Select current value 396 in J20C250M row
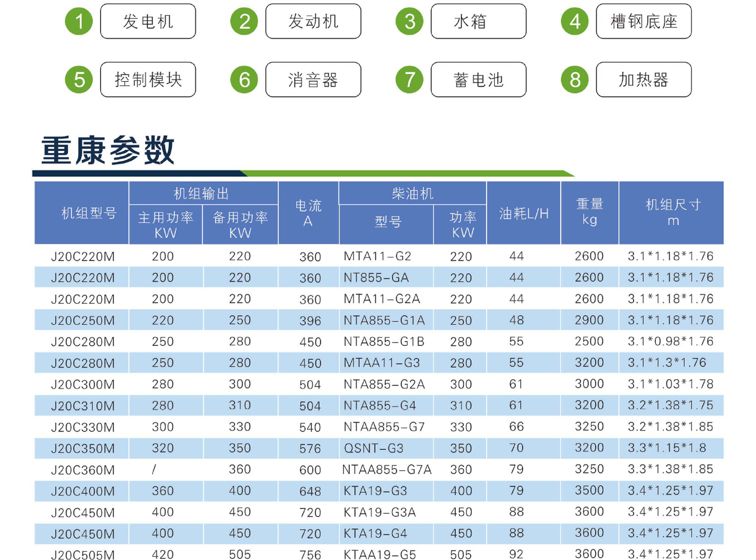 (310, 321)
